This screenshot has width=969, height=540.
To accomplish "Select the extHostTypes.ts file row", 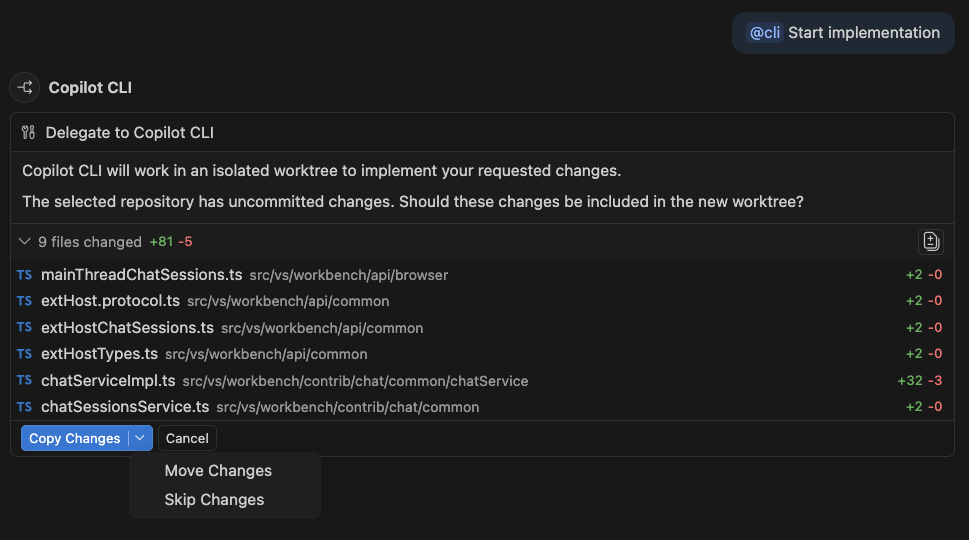I will (x=99, y=354).
